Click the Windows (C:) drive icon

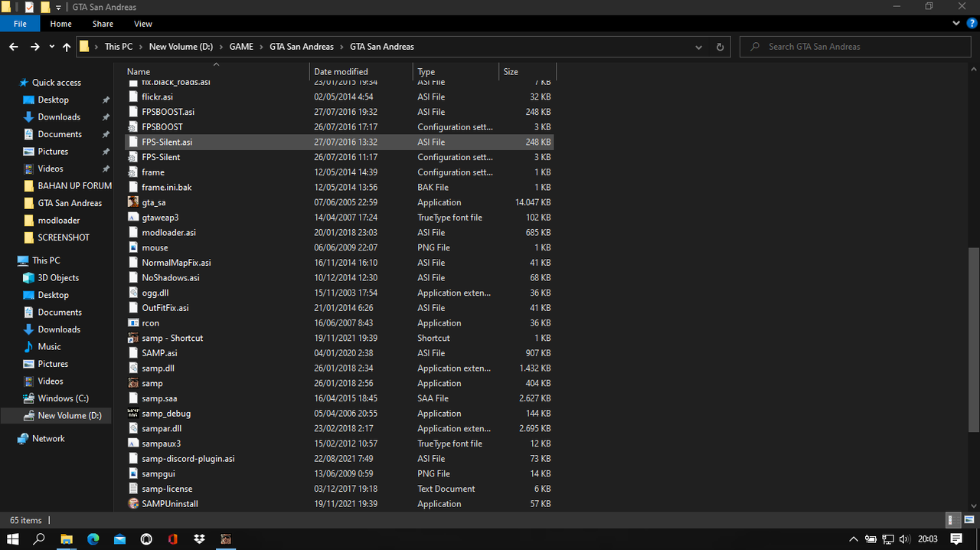28,398
